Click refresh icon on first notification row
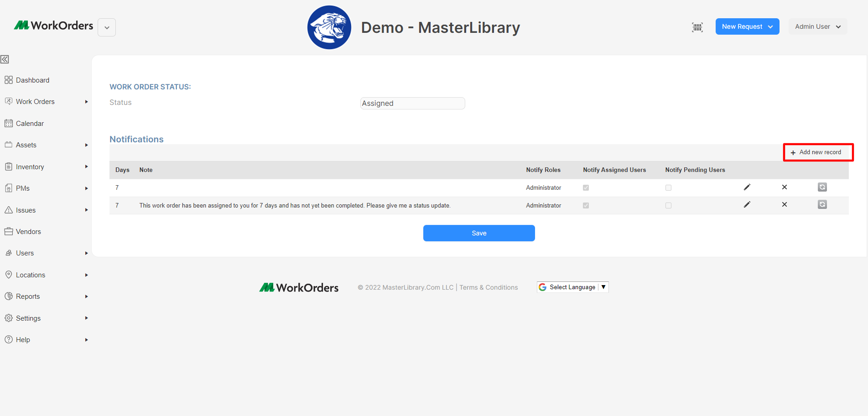Image resolution: width=868 pixels, height=416 pixels. [x=822, y=187]
